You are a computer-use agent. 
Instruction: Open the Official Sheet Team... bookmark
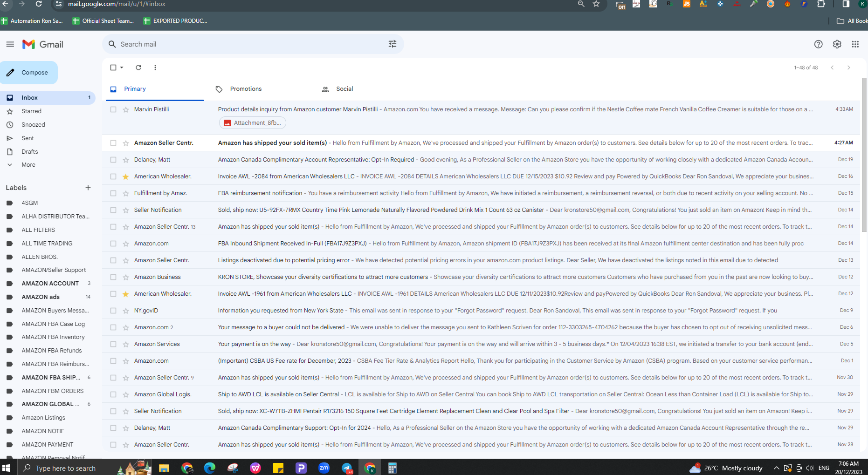[x=103, y=21]
